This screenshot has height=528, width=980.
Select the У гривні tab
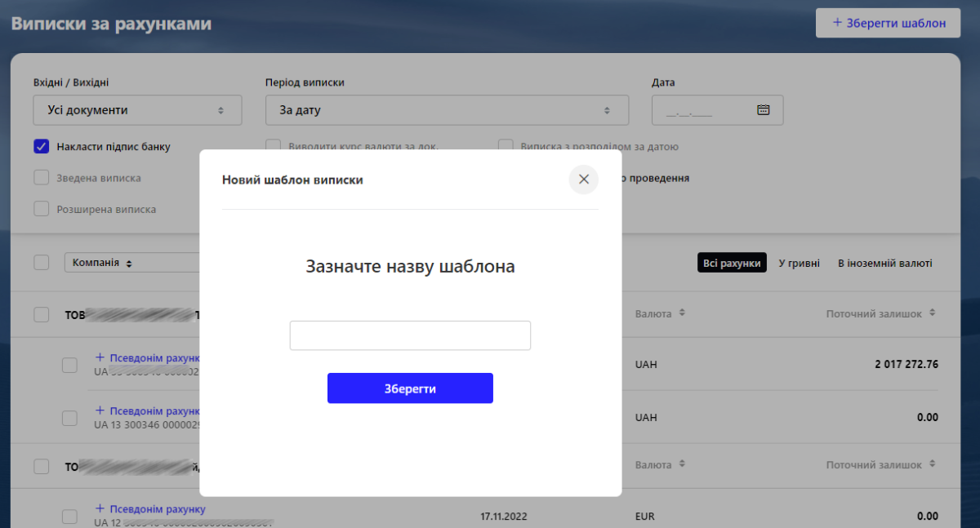(x=799, y=263)
